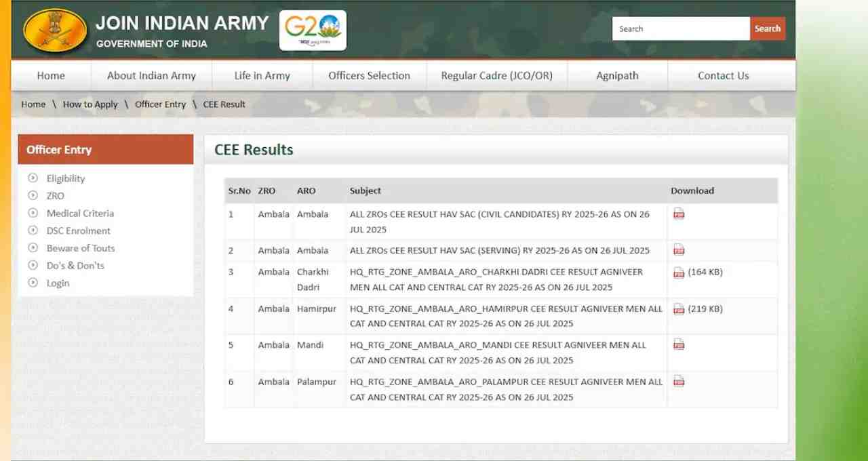Open the Contact Us menu
Screen dimensions: 868x461
pos(724,76)
